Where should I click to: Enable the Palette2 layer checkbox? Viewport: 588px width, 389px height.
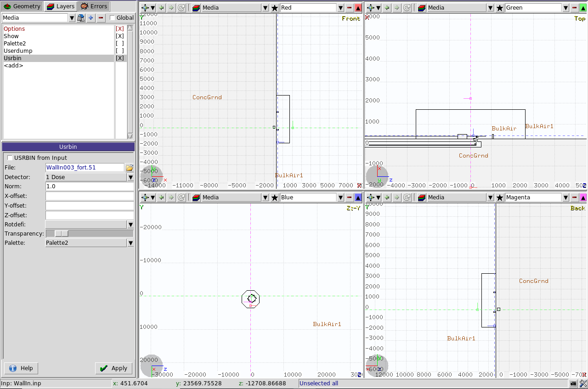120,43
